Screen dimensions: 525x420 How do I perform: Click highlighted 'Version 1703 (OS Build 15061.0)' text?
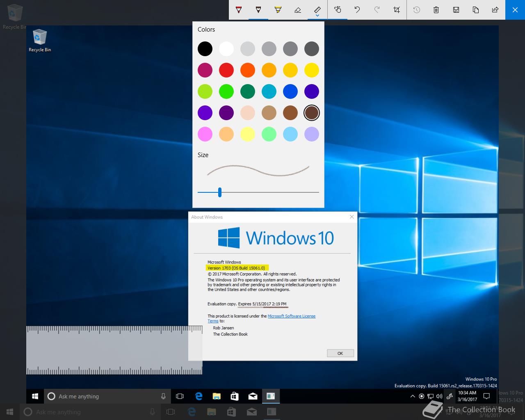(236, 268)
